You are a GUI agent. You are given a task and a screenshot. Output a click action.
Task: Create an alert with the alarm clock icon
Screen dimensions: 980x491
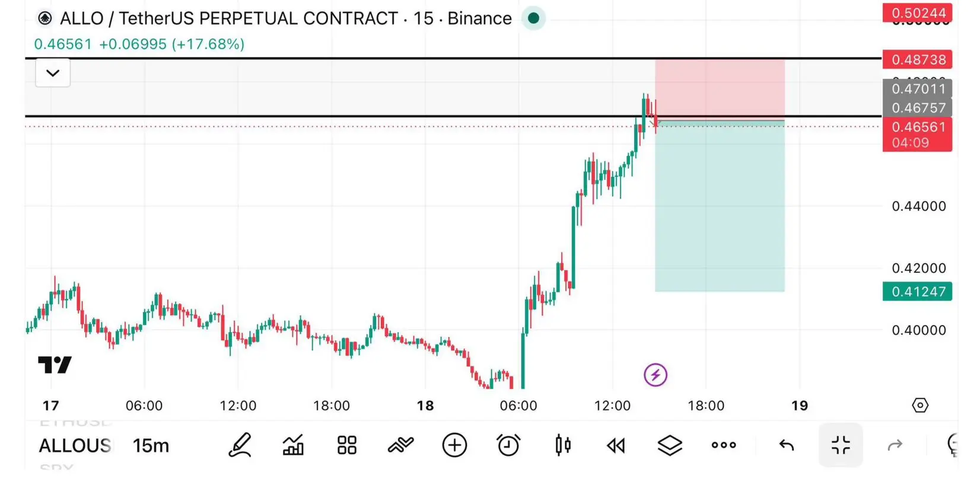508,445
